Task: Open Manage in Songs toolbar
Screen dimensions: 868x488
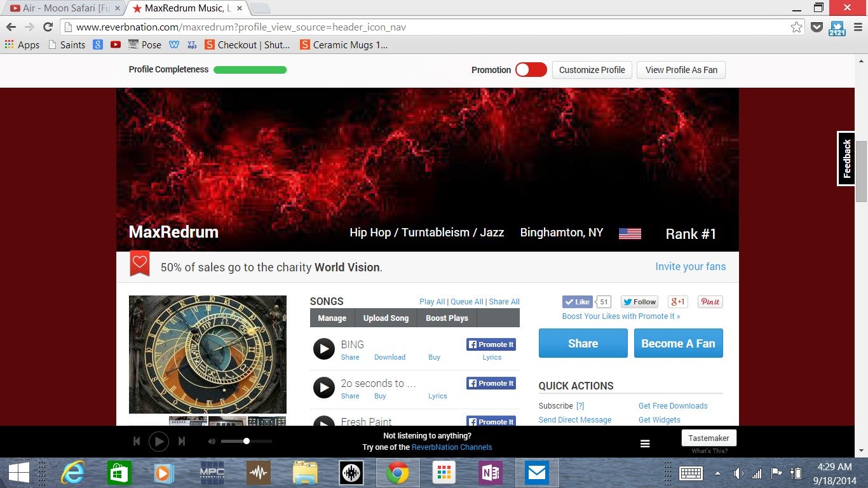Action: (x=332, y=318)
